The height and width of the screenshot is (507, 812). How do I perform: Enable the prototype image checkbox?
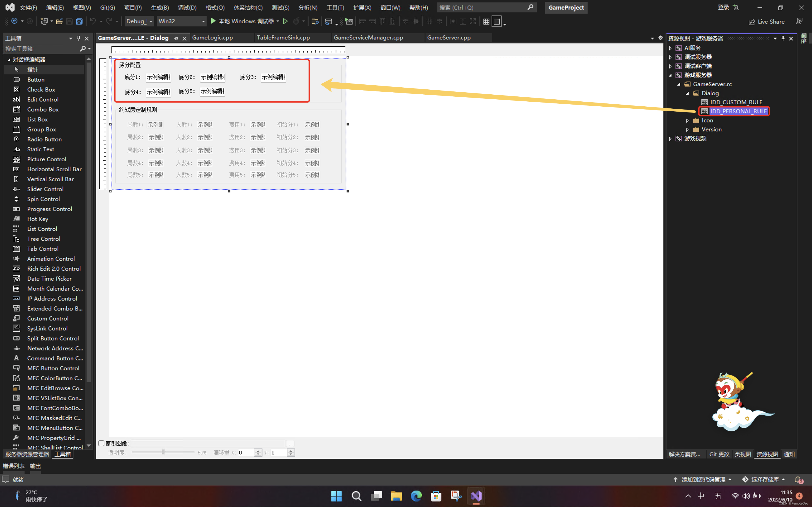(101, 443)
